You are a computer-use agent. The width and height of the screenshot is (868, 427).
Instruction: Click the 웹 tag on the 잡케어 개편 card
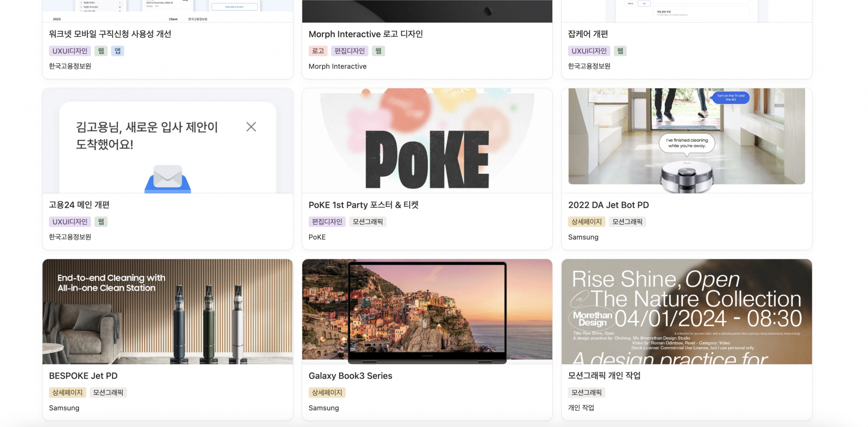[620, 51]
